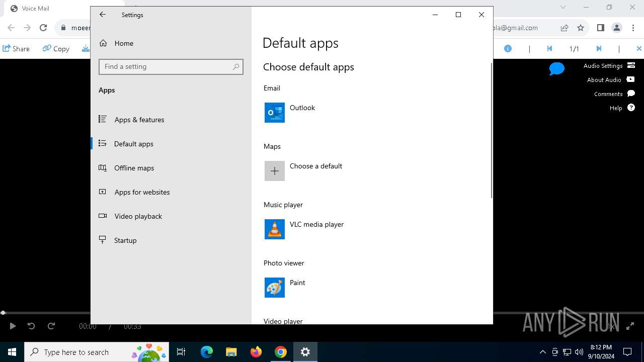Viewport: 644px width, 362px height.
Task: Open Chrome side panel
Action: coord(600,28)
